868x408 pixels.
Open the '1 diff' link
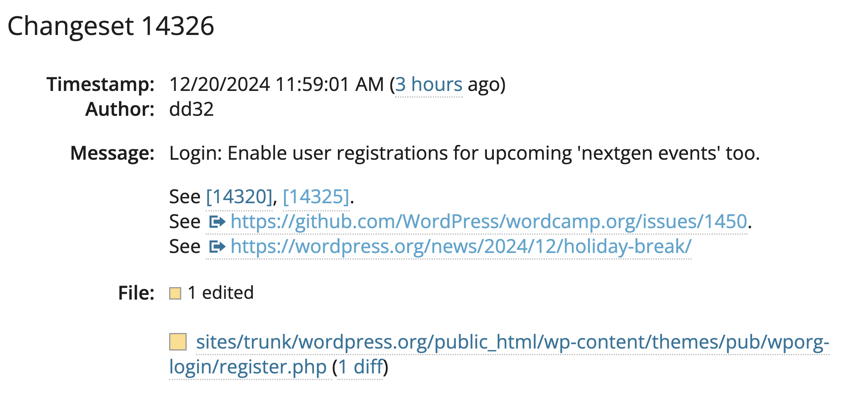coord(360,367)
